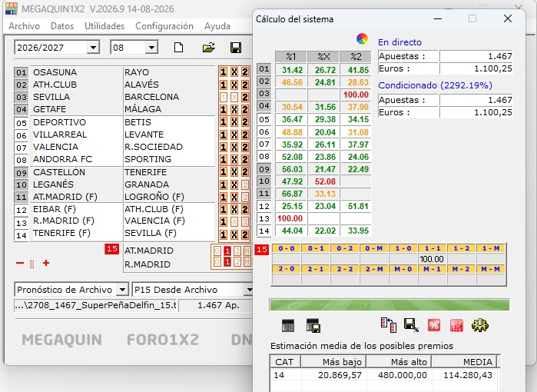Viewport: 537px width, 392px height.
Task: Toggle sign 2 for match 10 Leganés-Granada
Action: pyautogui.click(x=245, y=185)
